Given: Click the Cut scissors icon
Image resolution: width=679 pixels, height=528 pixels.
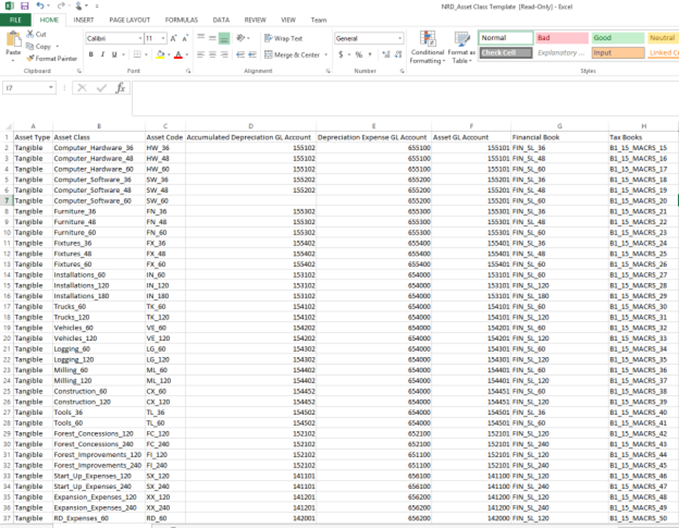Looking at the screenshot, I should 30,34.
